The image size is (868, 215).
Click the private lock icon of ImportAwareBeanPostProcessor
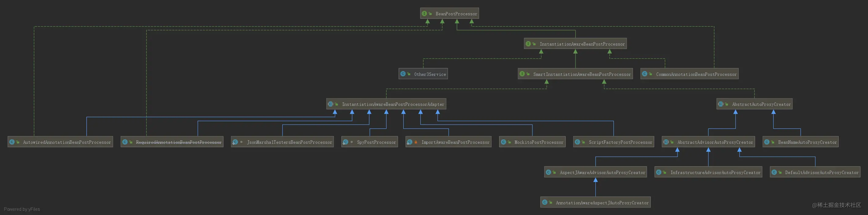coord(416,142)
